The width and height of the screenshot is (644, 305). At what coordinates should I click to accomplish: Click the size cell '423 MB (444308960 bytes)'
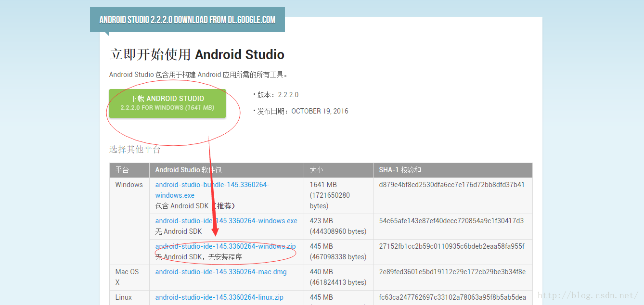[x=338, y=226]
